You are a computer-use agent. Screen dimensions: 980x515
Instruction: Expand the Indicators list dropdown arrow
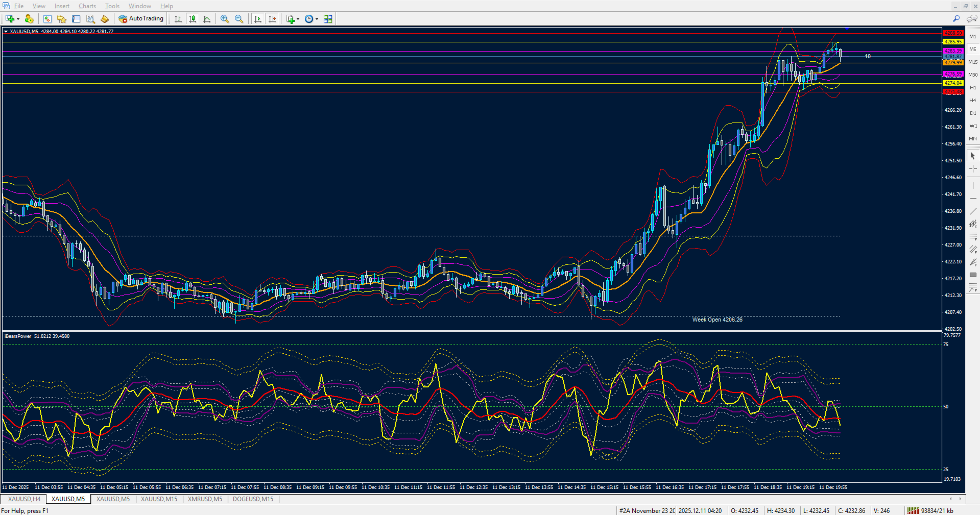tap(298, 19)
